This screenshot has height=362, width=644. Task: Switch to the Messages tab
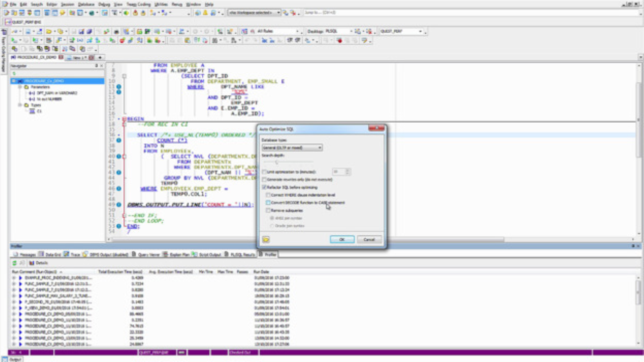(x=25, y=255)
